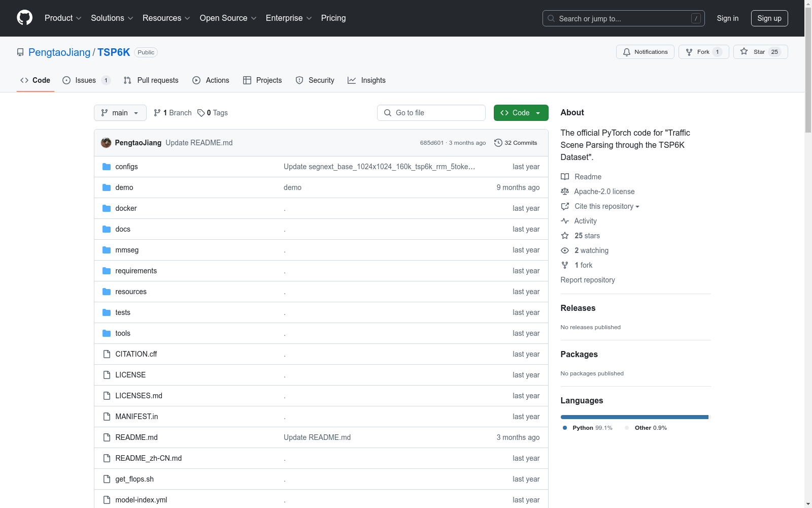Screen dimensions: 812x508
Task: Open the README_zh-CN.md file
Action: pos(149,458)
